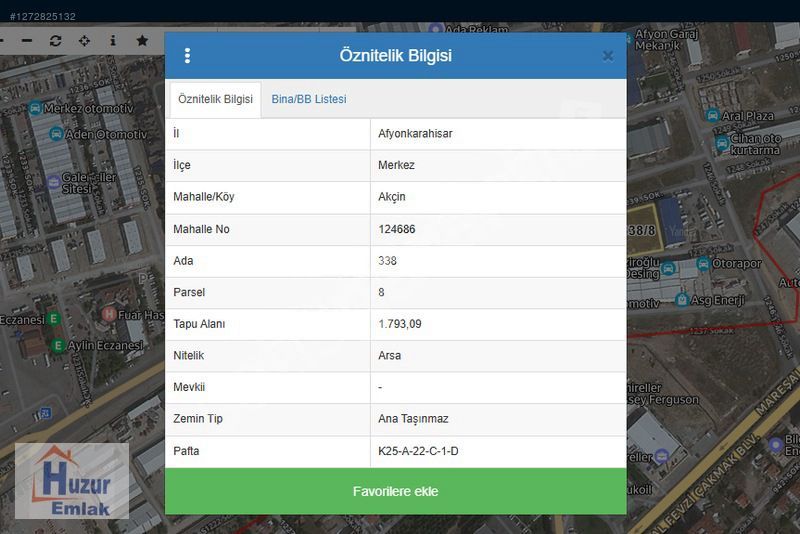Click the Pafta value K25-A-22-C-1-D
The image size is (800, 534).
point(418,451)
